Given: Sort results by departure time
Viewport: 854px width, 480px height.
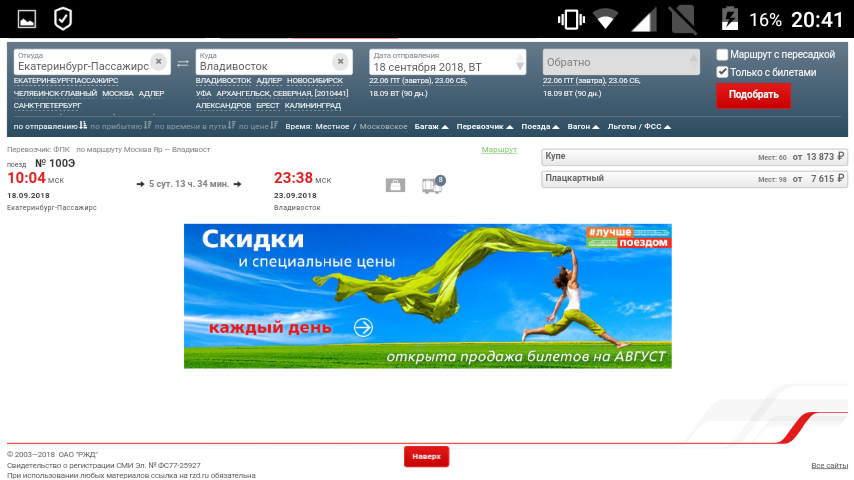Looking at the screenshot, I should click(x=50, y=127).
